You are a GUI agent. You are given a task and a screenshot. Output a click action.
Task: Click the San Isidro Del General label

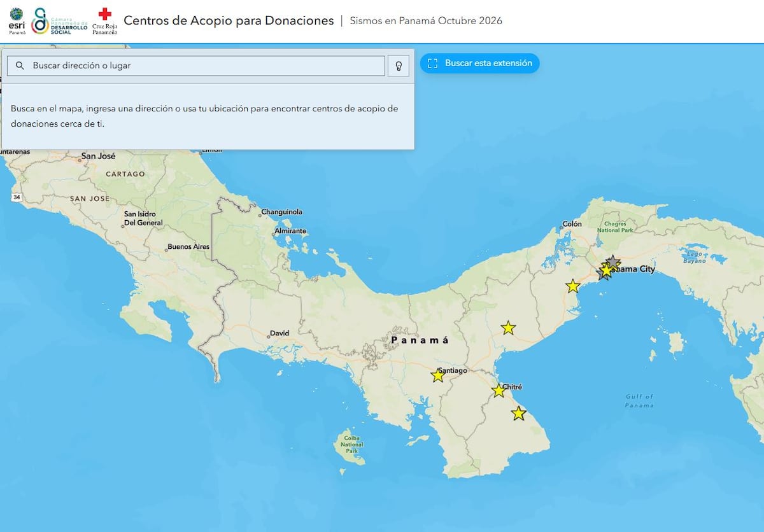(x=143, y=218)
